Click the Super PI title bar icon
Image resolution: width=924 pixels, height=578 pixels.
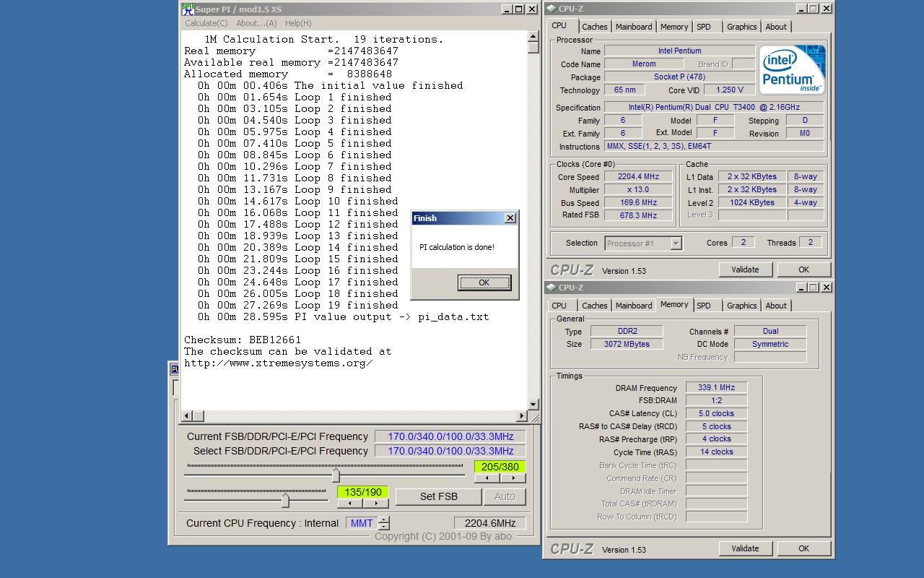click(188, 9)
